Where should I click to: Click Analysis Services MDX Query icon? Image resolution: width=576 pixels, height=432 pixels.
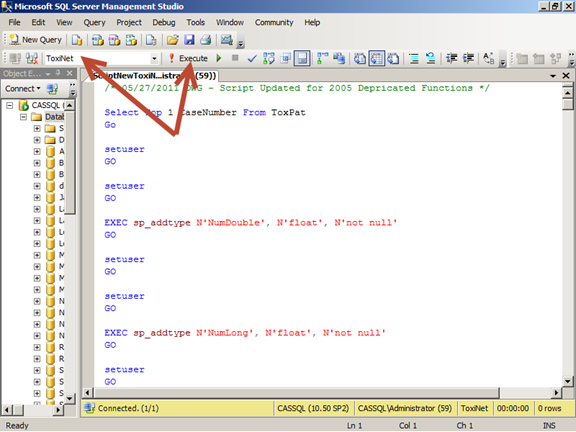(x=98, y=40)
